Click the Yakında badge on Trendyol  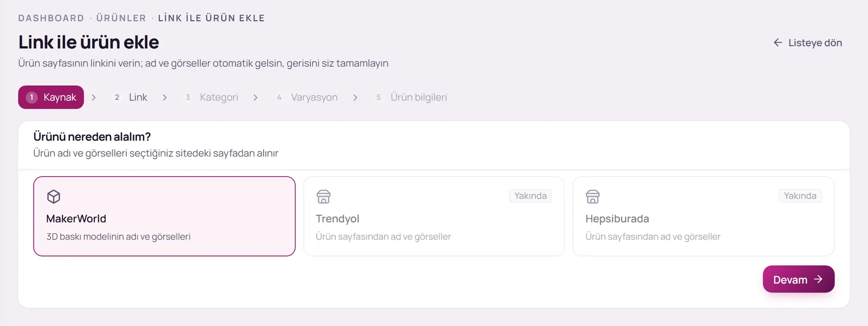[x=531, y=196]
